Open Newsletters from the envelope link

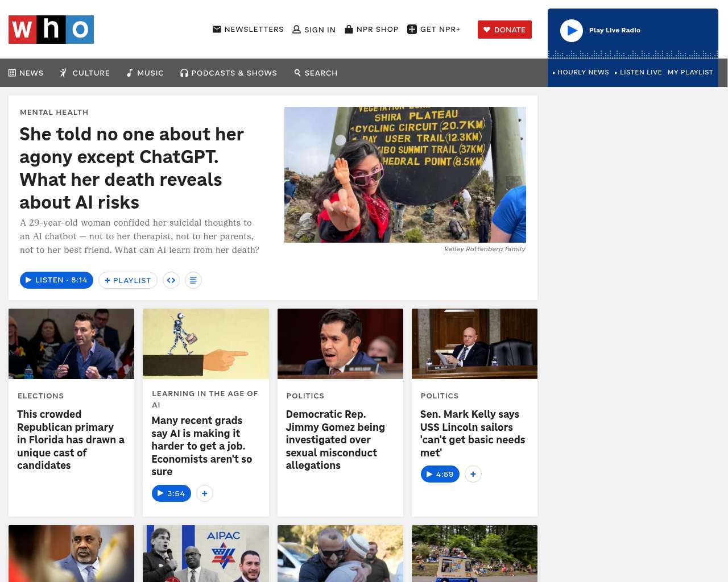pyautogui.click(x=248, y=30)
